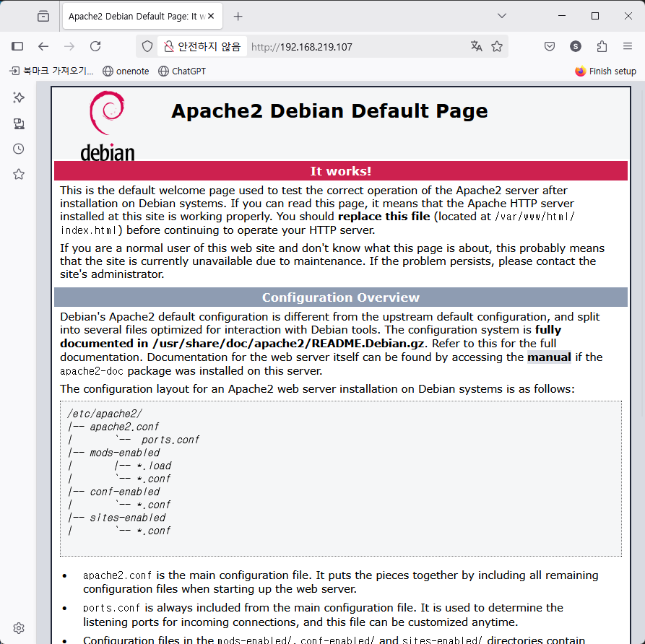Open the AI chatbot sidebar panel

pyautogui.click(x=19, y=97)
